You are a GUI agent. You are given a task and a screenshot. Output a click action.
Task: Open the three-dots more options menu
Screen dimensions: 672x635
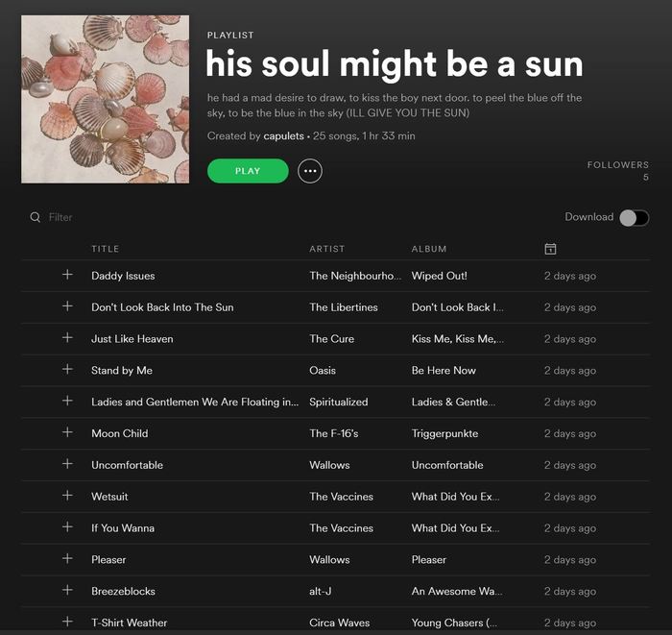(x=309, y=171)
